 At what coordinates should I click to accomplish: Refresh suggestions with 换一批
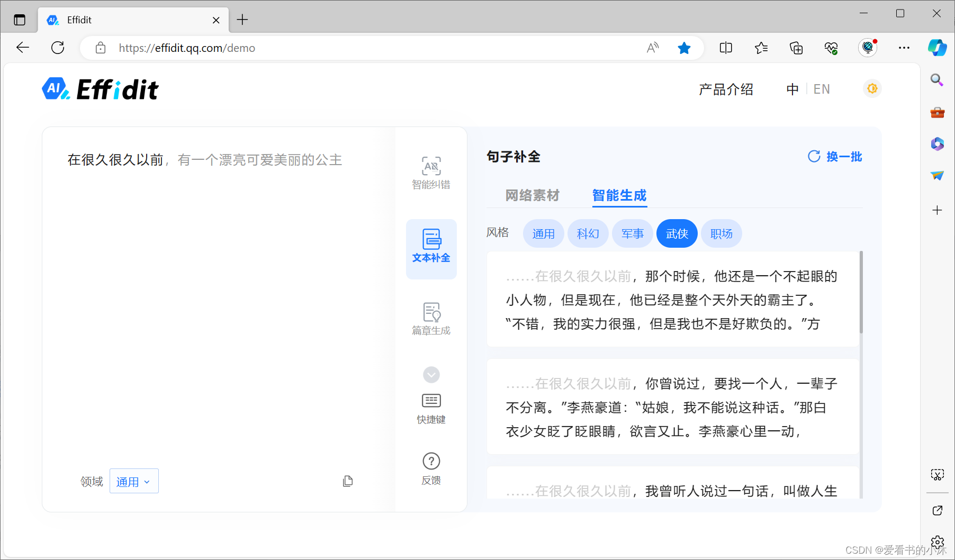(x=835, y=157)
